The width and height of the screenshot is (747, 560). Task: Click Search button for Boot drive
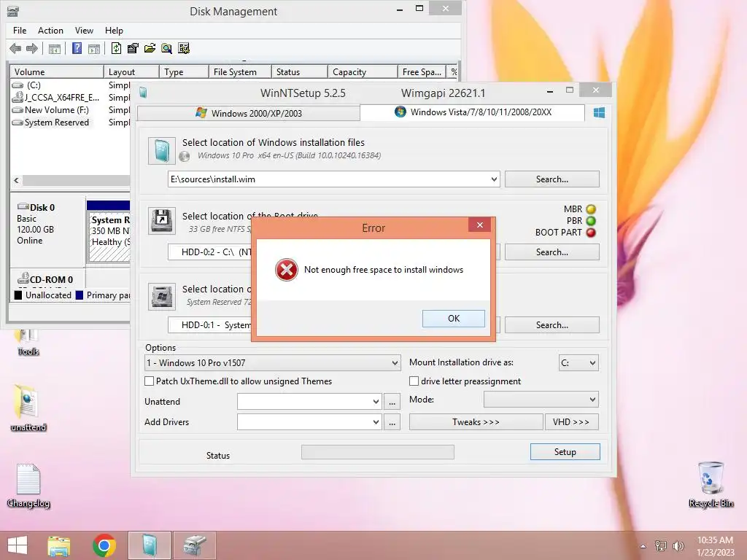551,252
